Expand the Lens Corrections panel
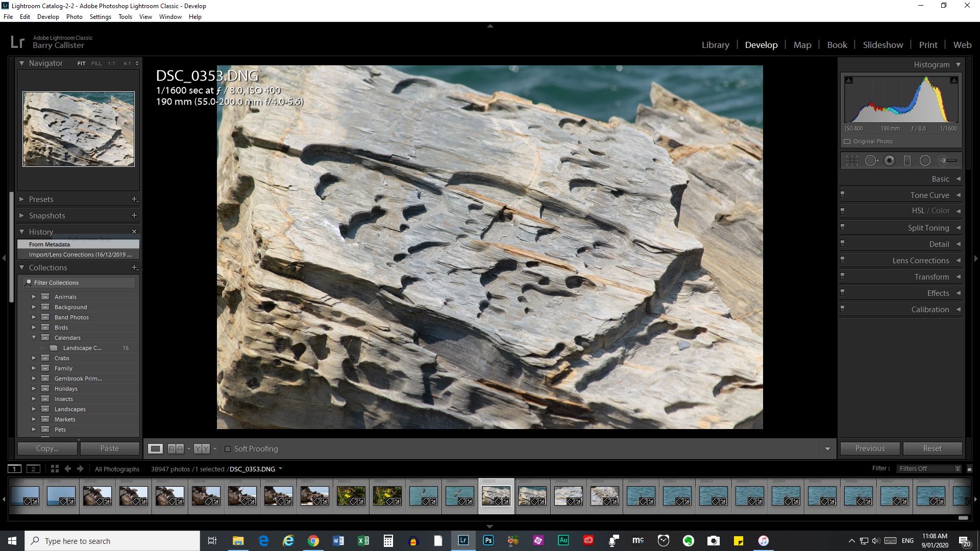The width and height of the screenshot is (980, 551). [958, 261]
